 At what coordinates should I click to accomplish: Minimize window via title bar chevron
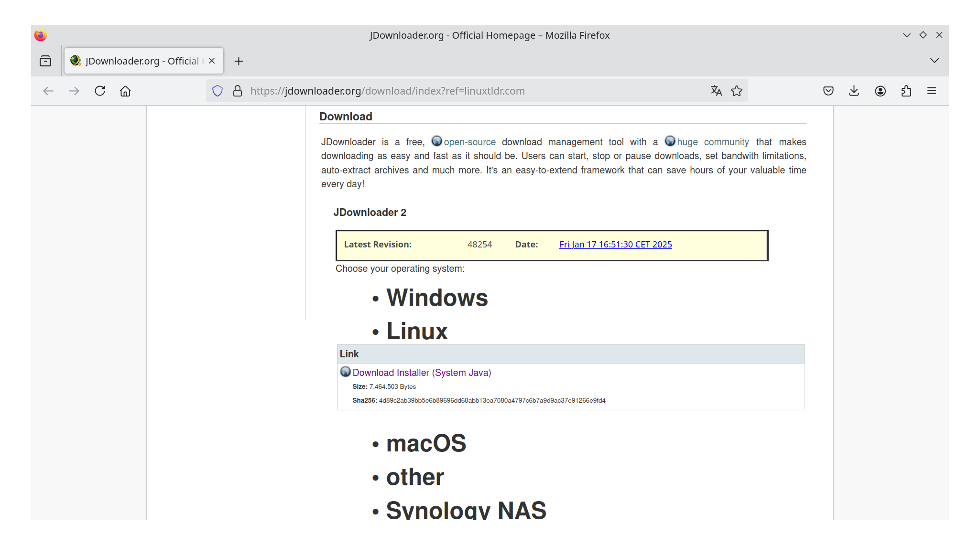907,35
